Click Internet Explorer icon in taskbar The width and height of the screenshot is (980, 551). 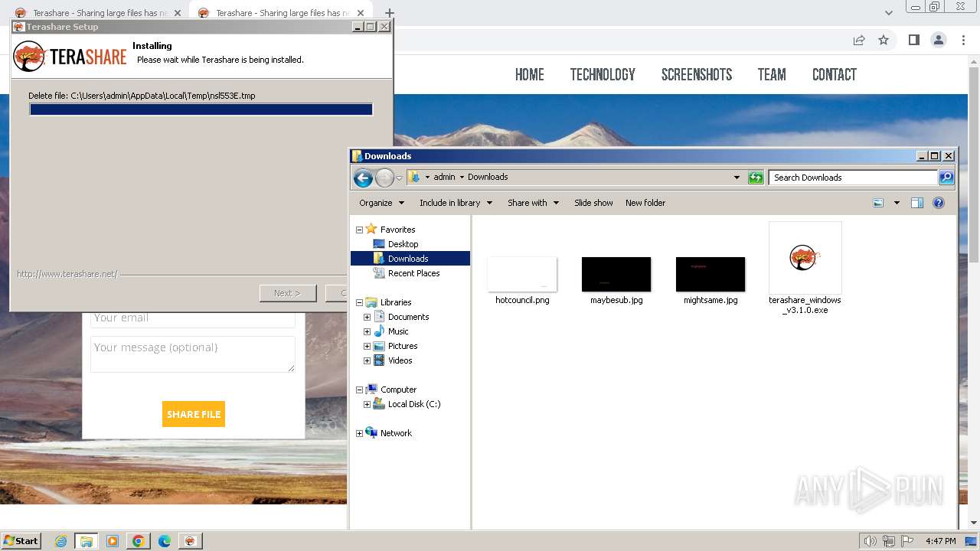point(61,541)
